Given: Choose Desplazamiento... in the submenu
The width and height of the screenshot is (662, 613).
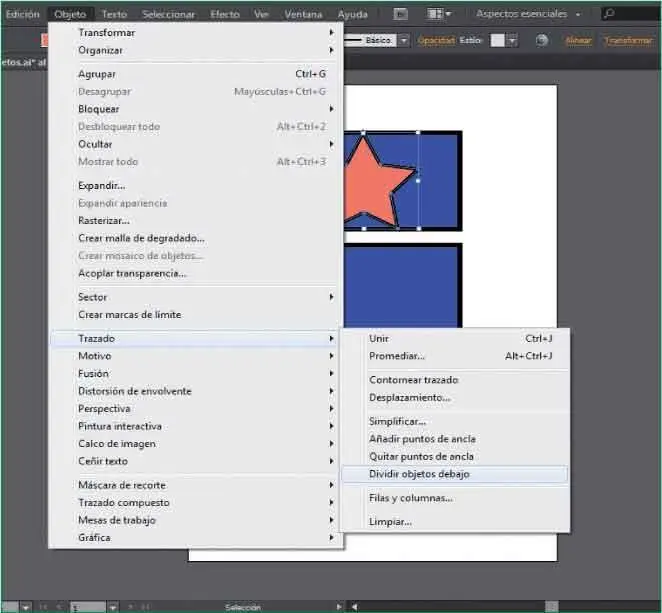Looking at the screenshot, I should 455,397.
